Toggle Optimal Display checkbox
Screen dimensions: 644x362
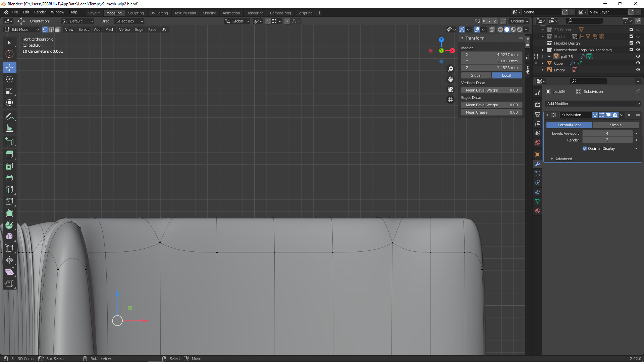(585, 148)
